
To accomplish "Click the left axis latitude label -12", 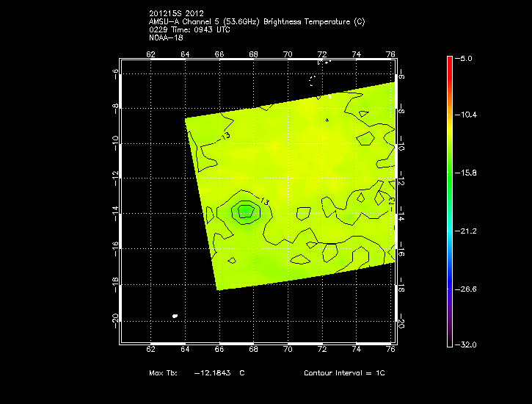I will [114, 178].
